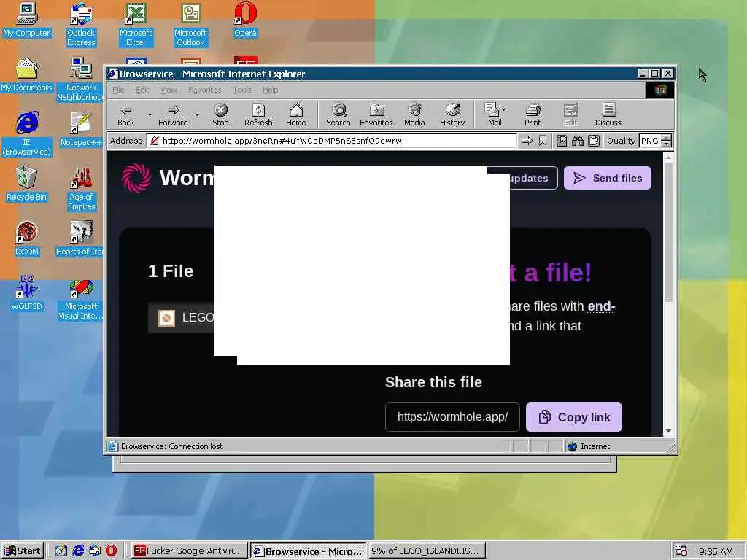
Task: Print the current page
Action: pos(533,114)
